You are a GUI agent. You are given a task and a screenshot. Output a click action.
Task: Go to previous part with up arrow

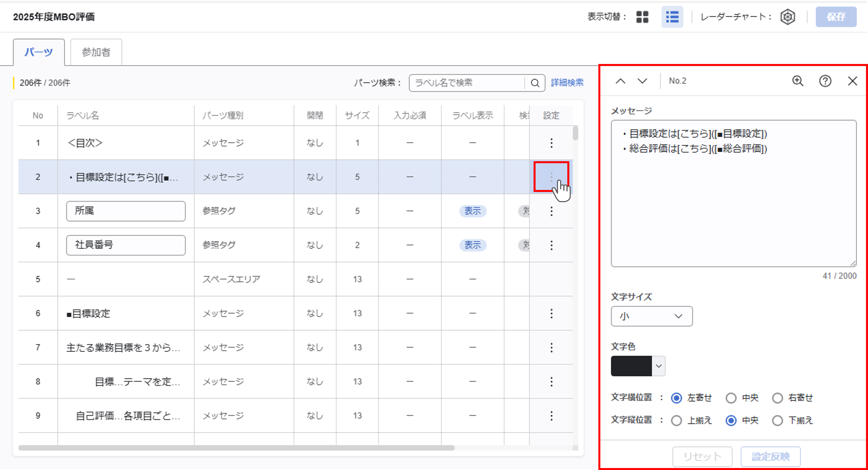[620, 81]
